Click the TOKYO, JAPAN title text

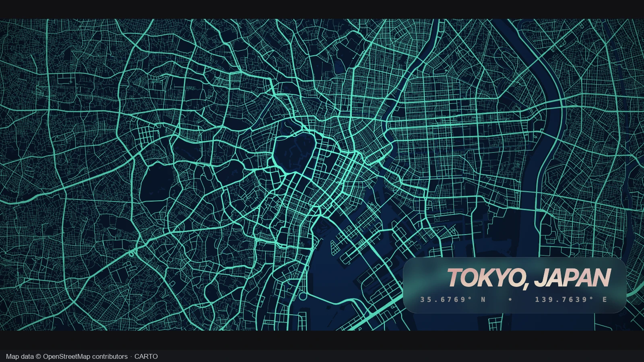pos(529,278)
